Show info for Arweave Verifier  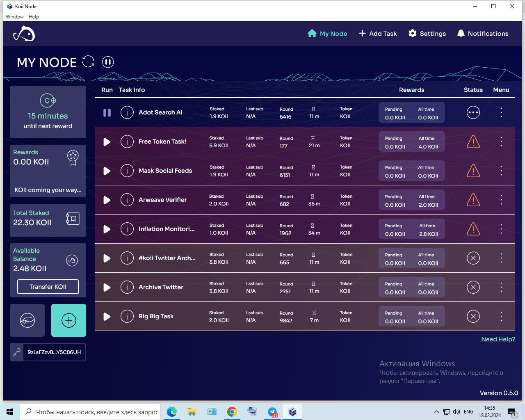127,200
